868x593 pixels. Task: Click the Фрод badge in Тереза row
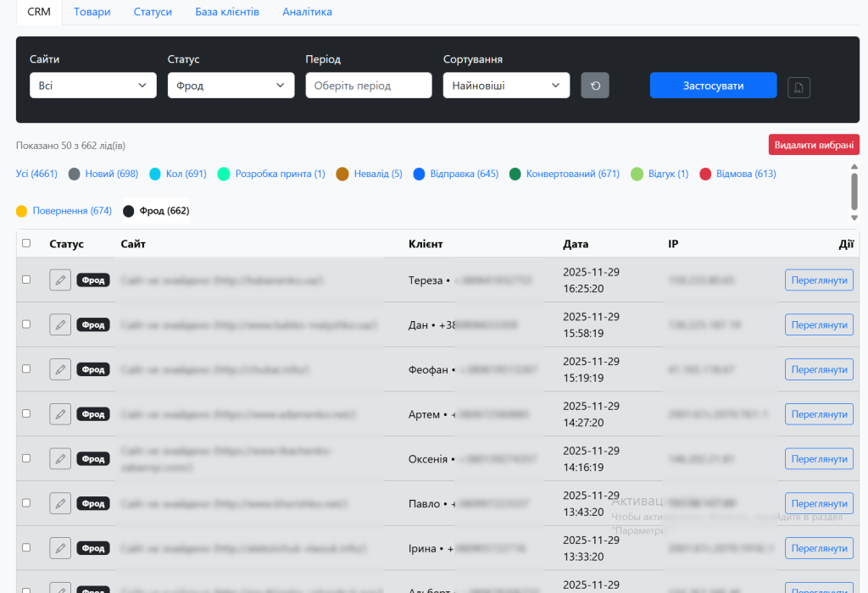click(93, 280)
